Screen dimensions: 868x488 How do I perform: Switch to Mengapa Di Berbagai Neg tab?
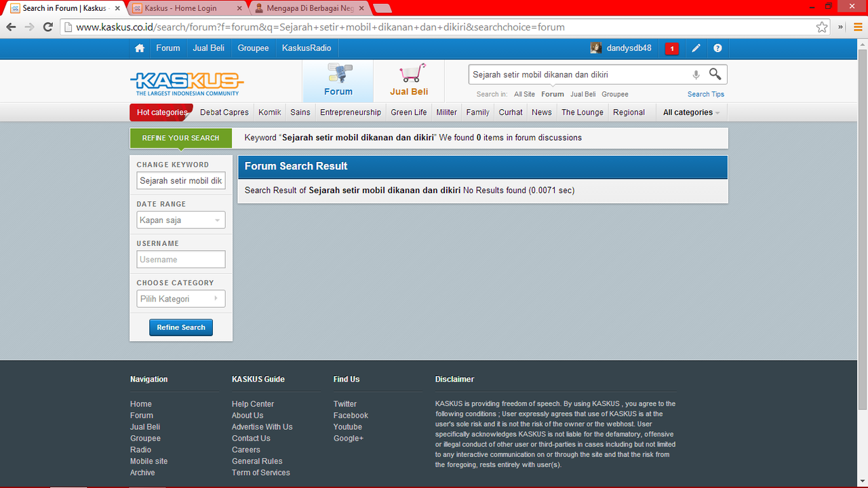coord(310,8)
